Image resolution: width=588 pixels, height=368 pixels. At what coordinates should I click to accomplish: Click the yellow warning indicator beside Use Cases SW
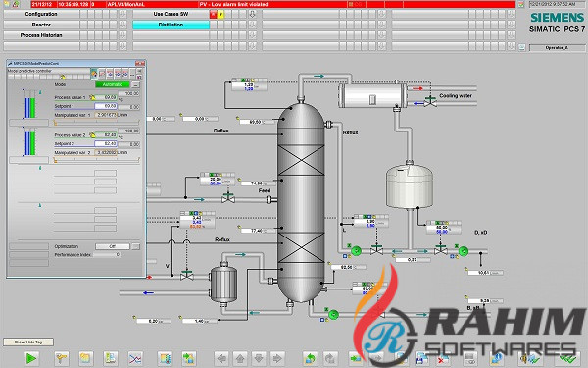(220, 14)
